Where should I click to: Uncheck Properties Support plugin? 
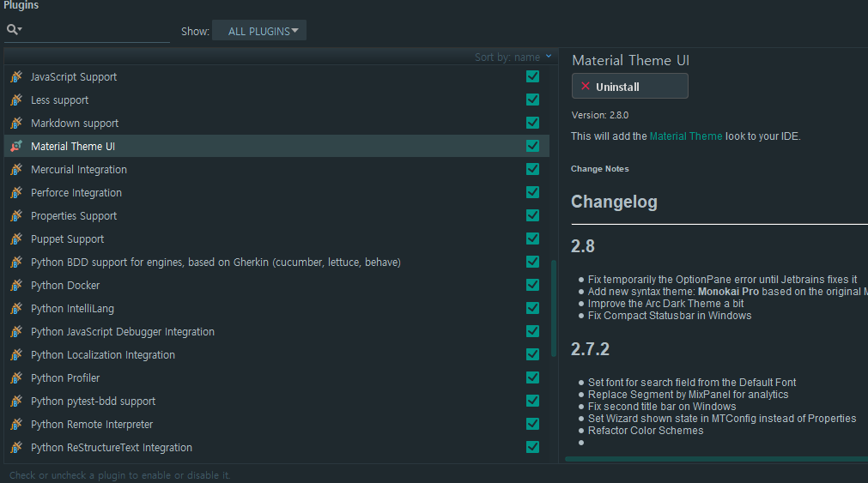click(x=532, y=216)
